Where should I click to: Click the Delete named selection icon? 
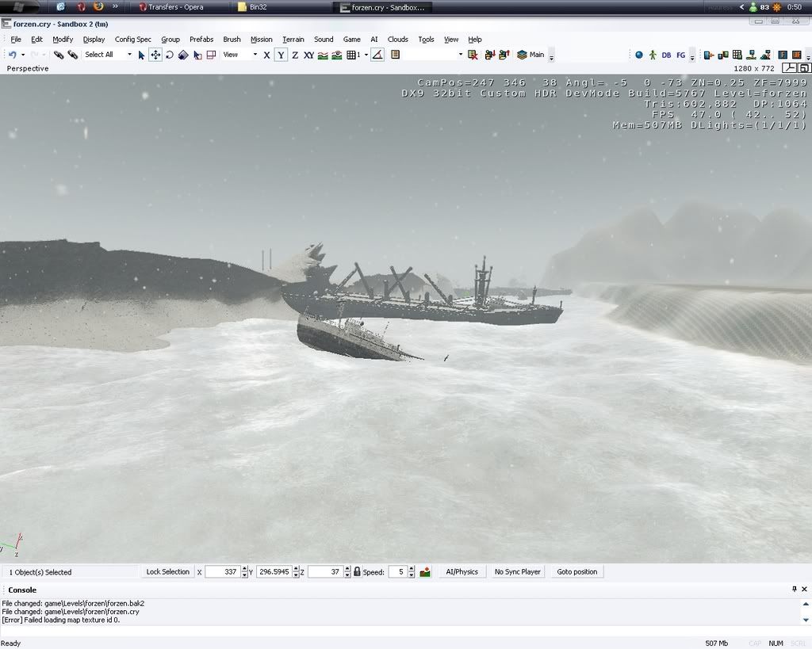coord(473,55)
